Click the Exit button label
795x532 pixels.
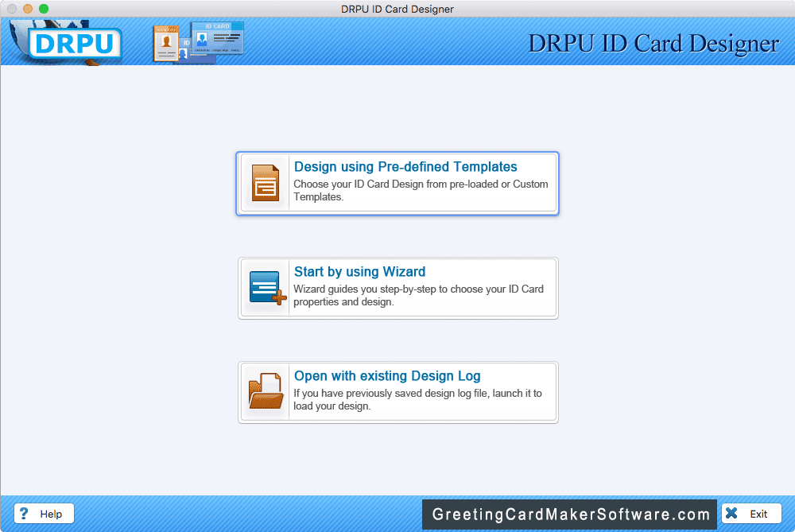coord(758,514)
